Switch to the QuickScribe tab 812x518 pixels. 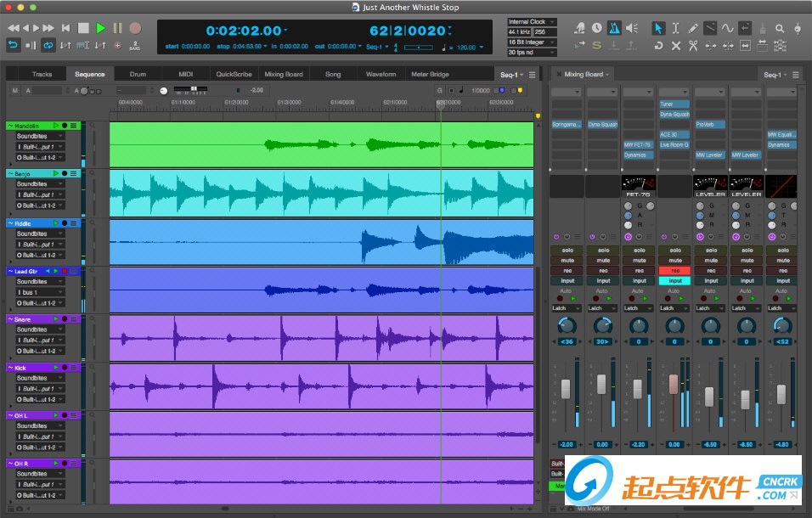(x=235, y=74)
